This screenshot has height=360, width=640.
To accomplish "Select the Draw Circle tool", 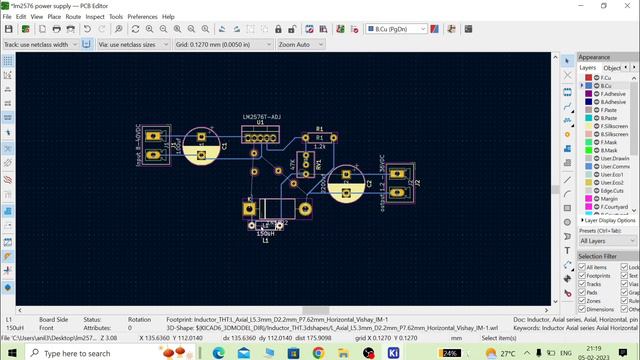I will click(x=567, y=222).
